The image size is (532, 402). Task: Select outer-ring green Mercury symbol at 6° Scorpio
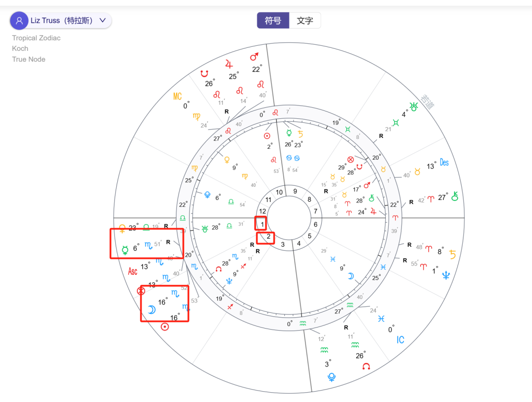pos(125,250)
